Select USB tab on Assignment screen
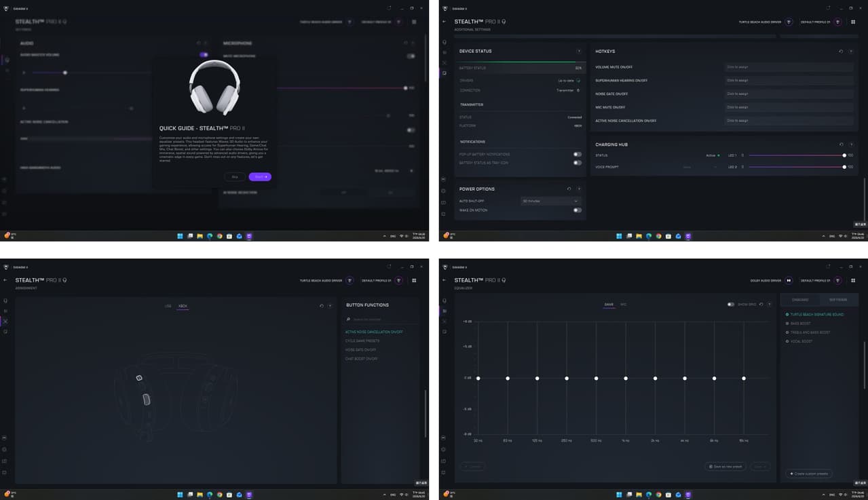Image resolution: width=868 pixels, height=500 pixels. (x=168, y=306)
